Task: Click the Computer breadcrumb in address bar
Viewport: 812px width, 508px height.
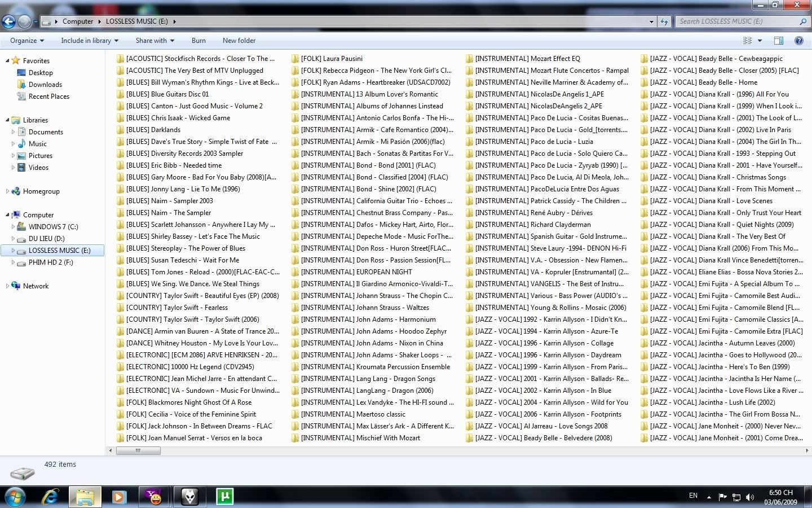Action: tap(78, 21)
